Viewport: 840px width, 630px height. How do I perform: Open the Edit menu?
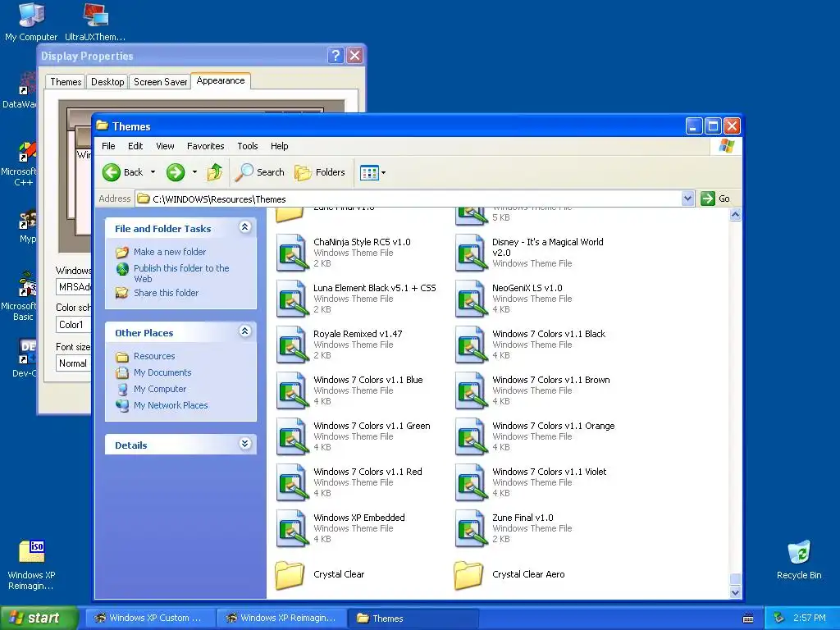tap(135, 146)
